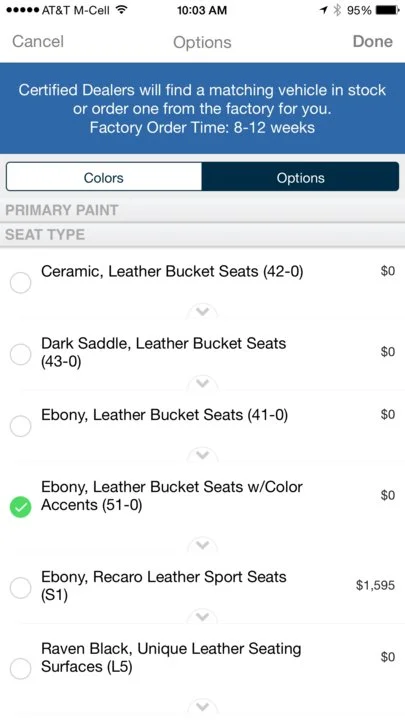Expand details chevron under Ceramic seats
Screen dimensions: 405x720
coord(202,311)
